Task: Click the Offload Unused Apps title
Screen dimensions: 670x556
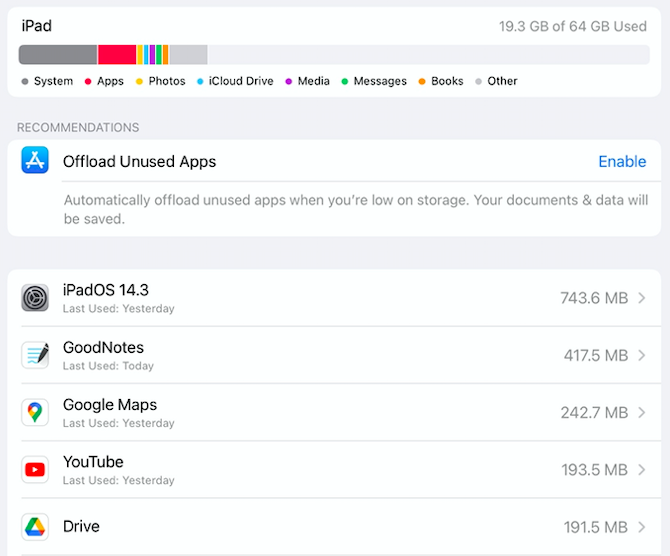Action: [139, 162]
